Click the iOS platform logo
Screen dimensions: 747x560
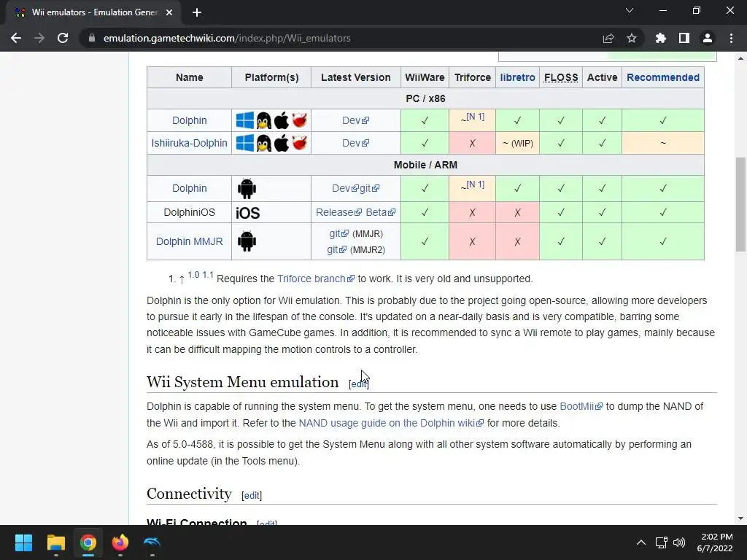click(248, 213)
